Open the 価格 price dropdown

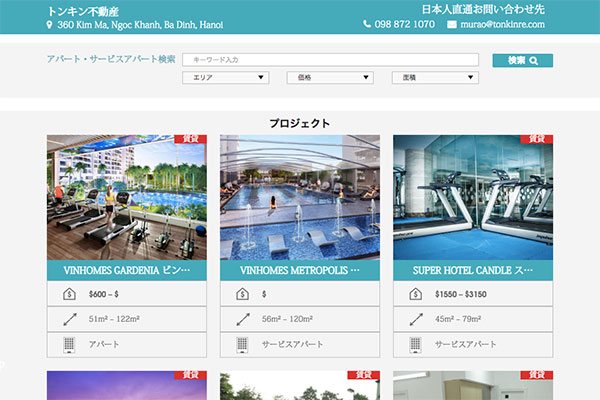(330, 78)
